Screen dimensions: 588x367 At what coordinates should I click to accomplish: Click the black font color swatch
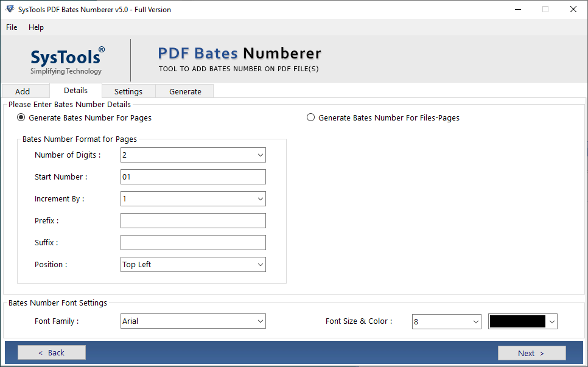click(517, 321)
